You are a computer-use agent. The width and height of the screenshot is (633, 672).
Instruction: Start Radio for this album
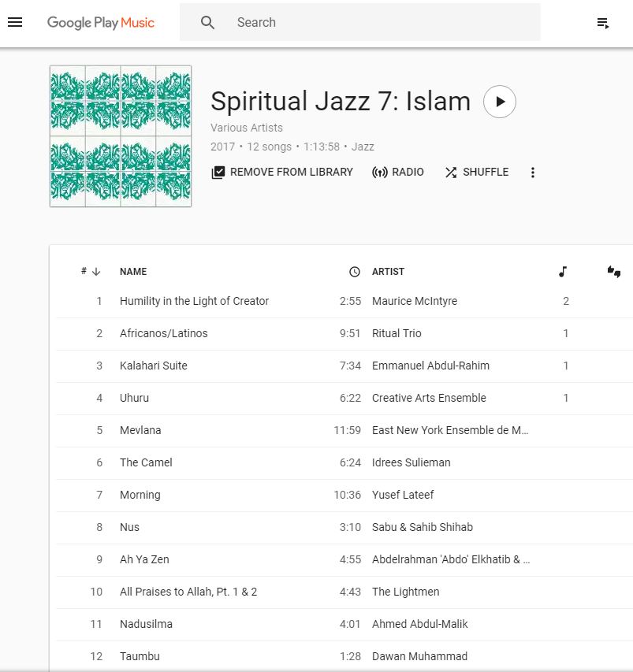397,173
